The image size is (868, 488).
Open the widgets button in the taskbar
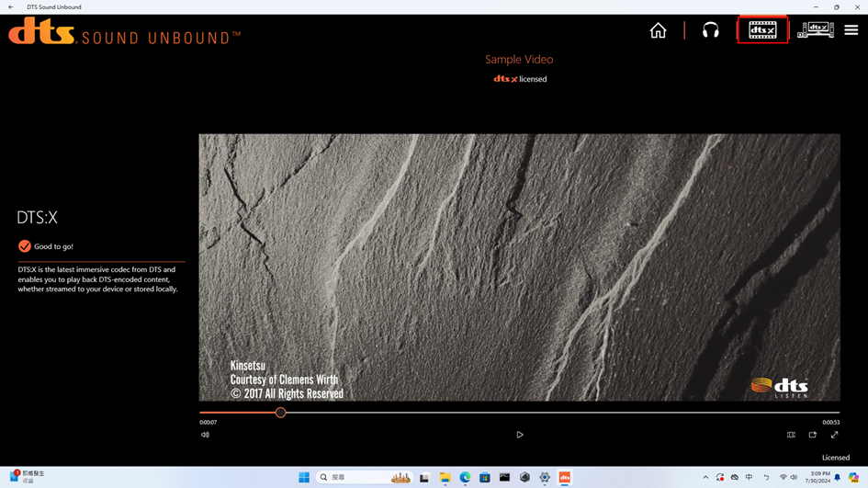pyautogui.click(x=27, y=477)
